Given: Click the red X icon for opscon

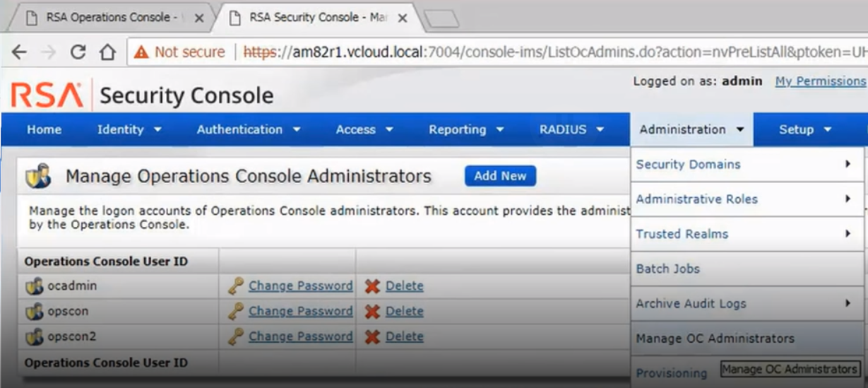Looking at the screenshot, I should pyautogui.click(x=372, y=312).
